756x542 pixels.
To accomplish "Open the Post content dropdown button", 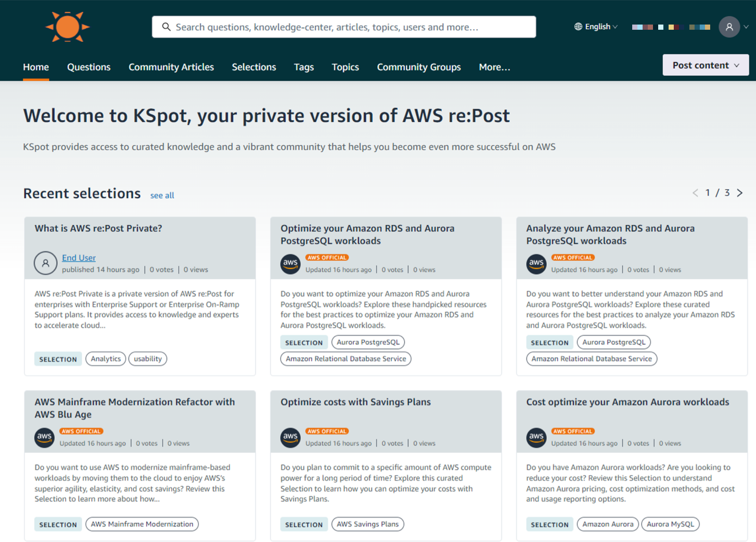I will tap(705, 65).
